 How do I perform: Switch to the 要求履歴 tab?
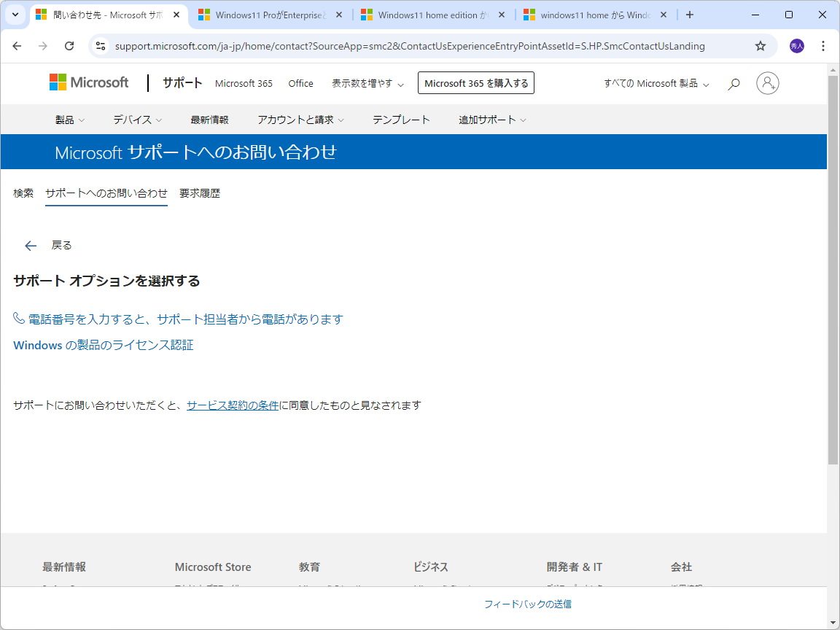[x=200, y=192]
